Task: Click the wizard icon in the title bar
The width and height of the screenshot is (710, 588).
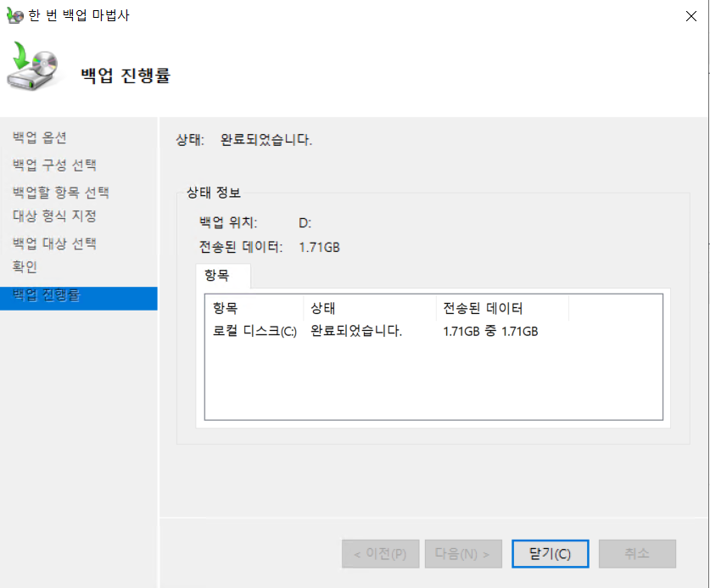Action: [14, 15]
